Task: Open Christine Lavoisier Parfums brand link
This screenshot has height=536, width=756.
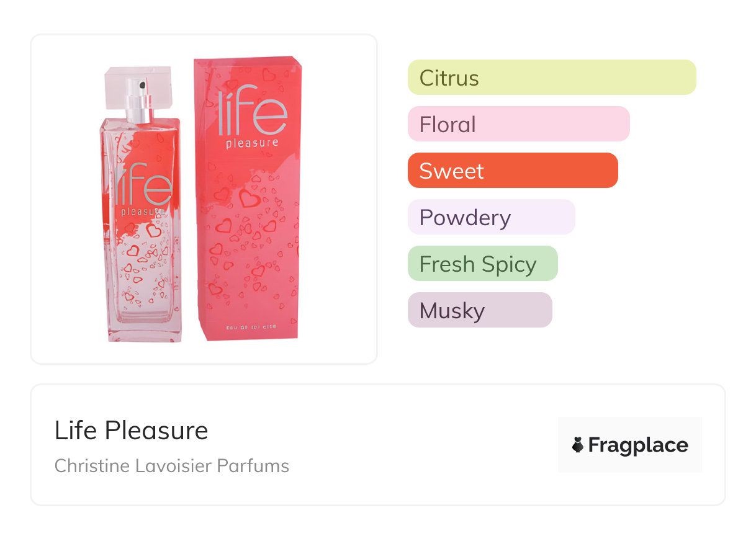Action: [172, 465]
